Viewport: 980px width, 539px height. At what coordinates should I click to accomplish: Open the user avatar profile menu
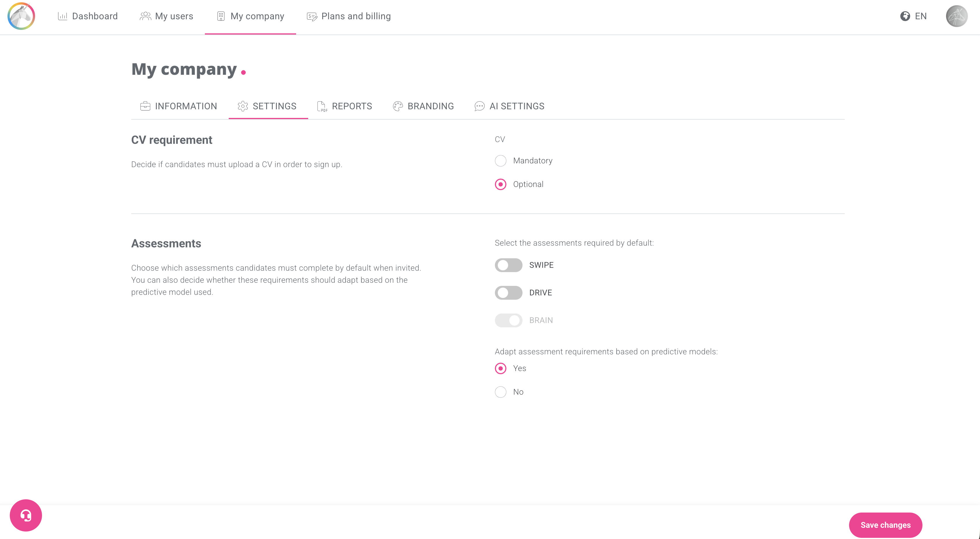(956, 16)
